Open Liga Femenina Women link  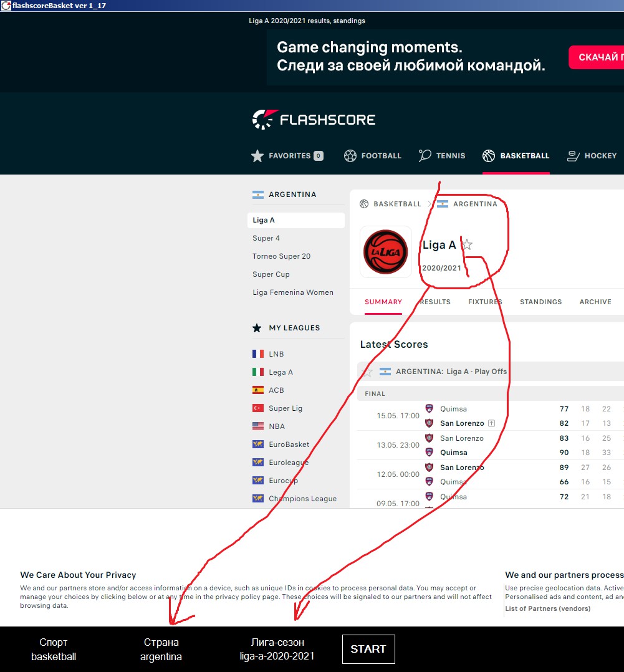point(293,292)
